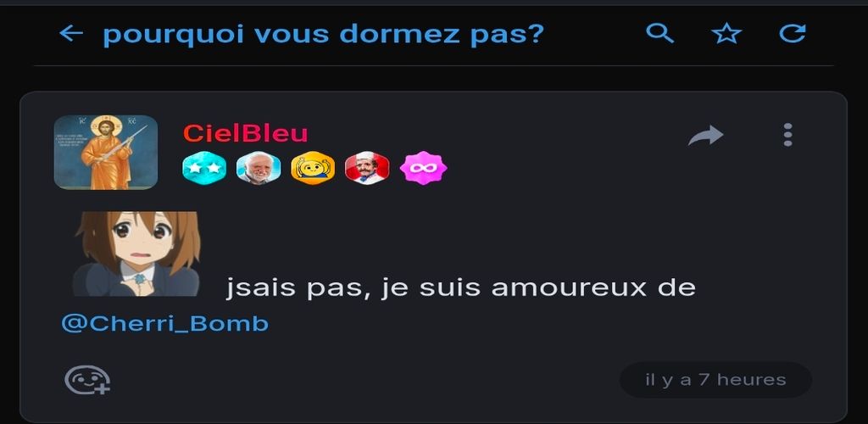Viewport: 868px width, 424px height.
Task: Open the anime girl sticker image
Action: click(x=136, y=254)
